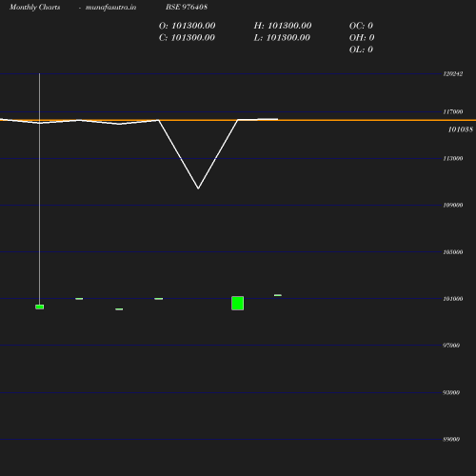The image size is (476, 476).
Task: Click the 97090 price axis label
Action: [x=451, y=346]
